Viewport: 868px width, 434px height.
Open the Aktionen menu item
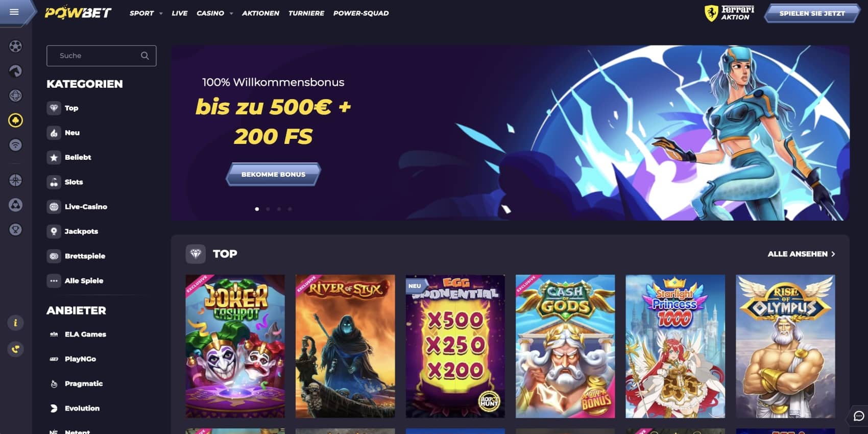(x=260, y=13)
